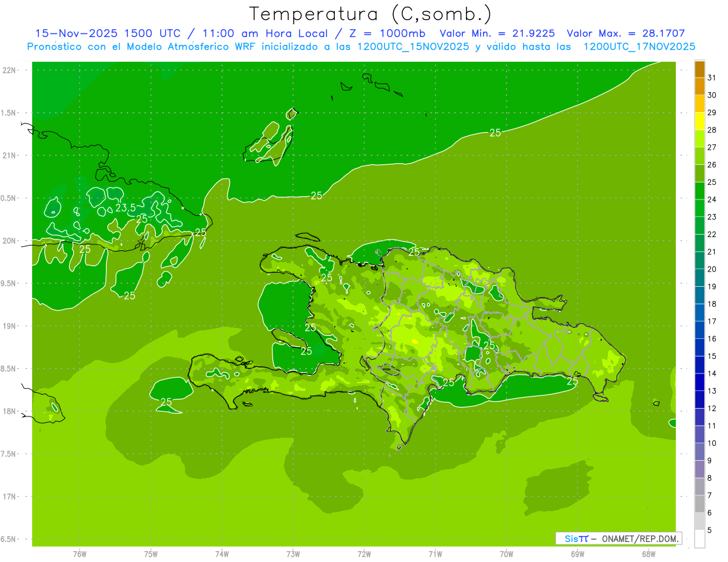
Task: Click the 72W longitude axis label
Action: (x=364, y=554)
